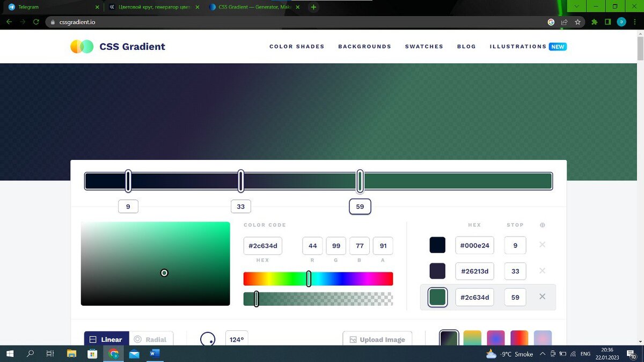This screenshot has height=362, width=644.
Task: Click the Google icon in address bar
Action: click(551, 22)
